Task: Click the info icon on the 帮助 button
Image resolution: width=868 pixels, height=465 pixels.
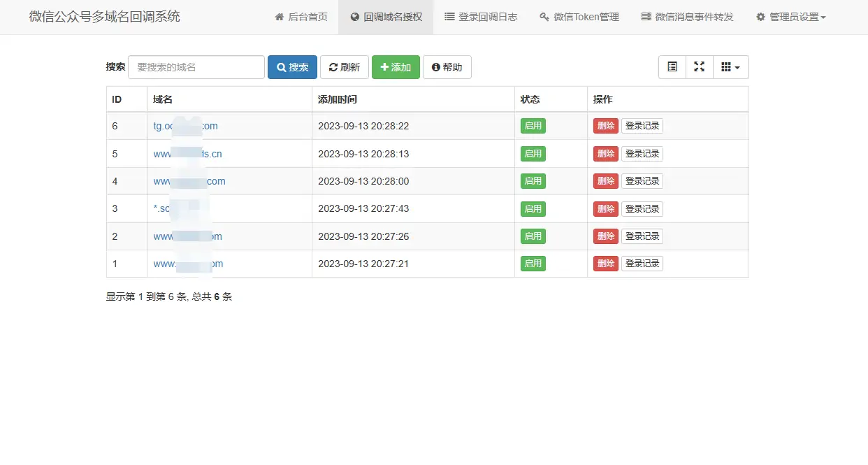Action: [x=435, y=66]
